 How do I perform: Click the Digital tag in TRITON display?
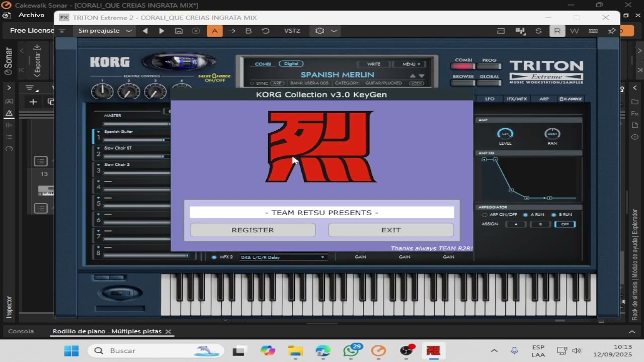[291, 64]
